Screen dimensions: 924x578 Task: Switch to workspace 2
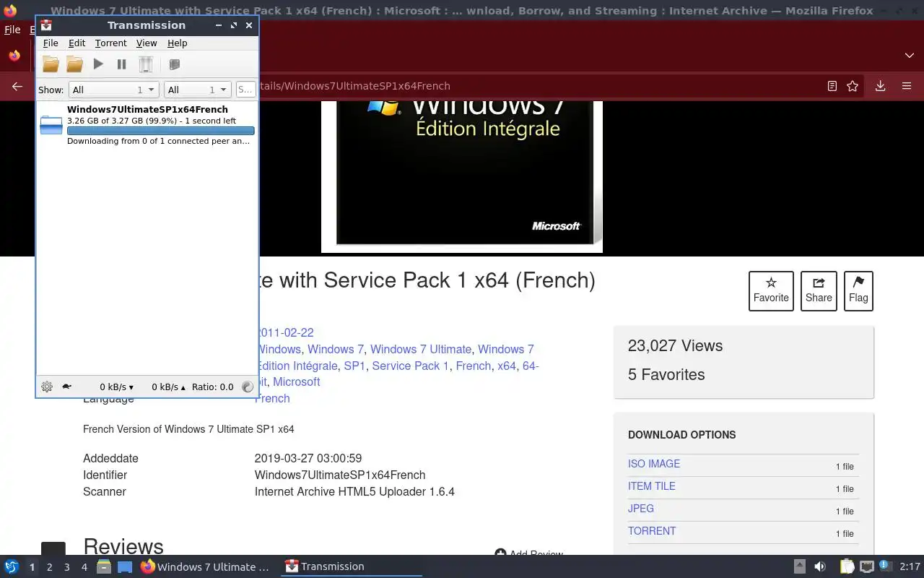coord(49,567)
